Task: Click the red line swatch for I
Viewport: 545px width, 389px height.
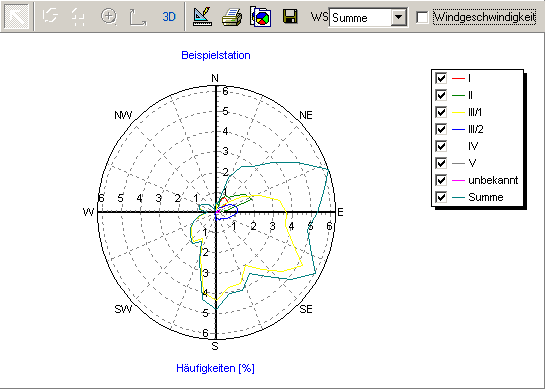Action: click(x=458, y=79)
